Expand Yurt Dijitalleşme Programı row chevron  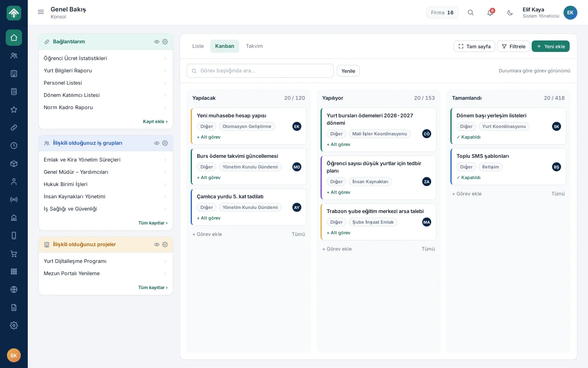[x=165, y=261]
